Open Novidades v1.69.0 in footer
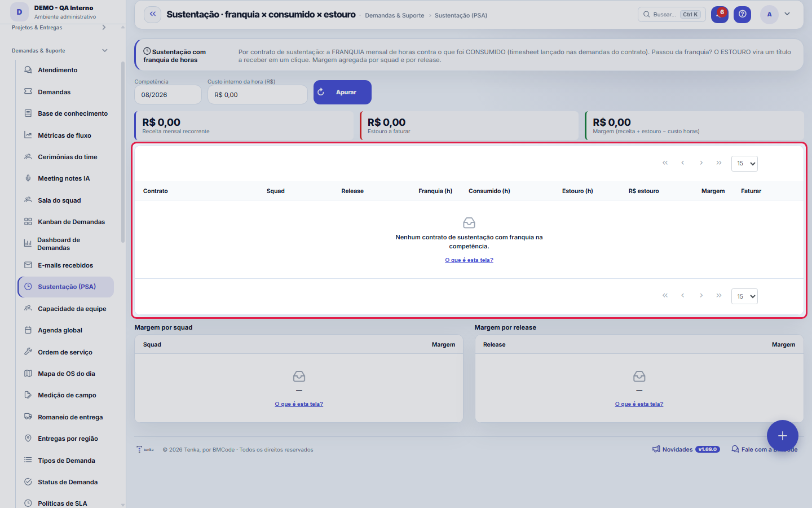 [x=686, y=449]
